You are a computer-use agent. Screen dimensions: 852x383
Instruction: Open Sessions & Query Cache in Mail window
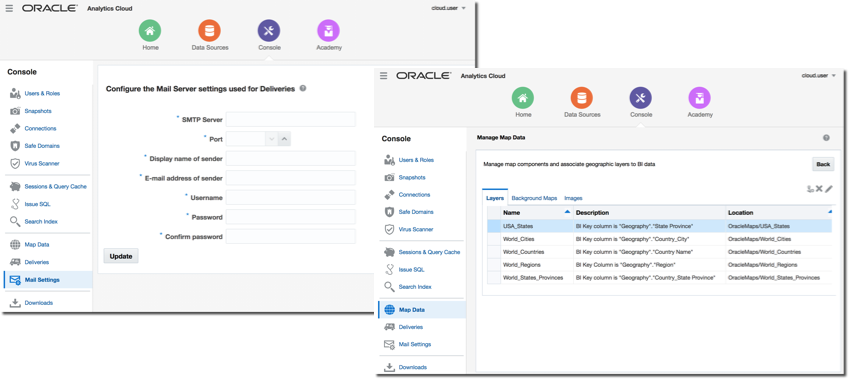(x=55, y=186)
